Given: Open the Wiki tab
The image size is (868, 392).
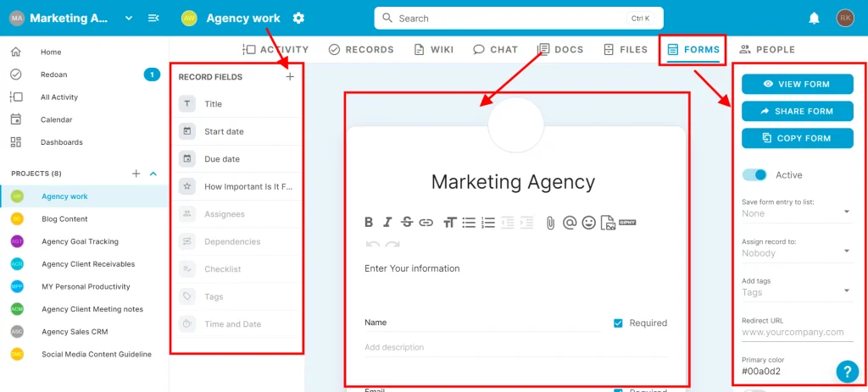Looking at the screenshot, I should tap(434, 50).
